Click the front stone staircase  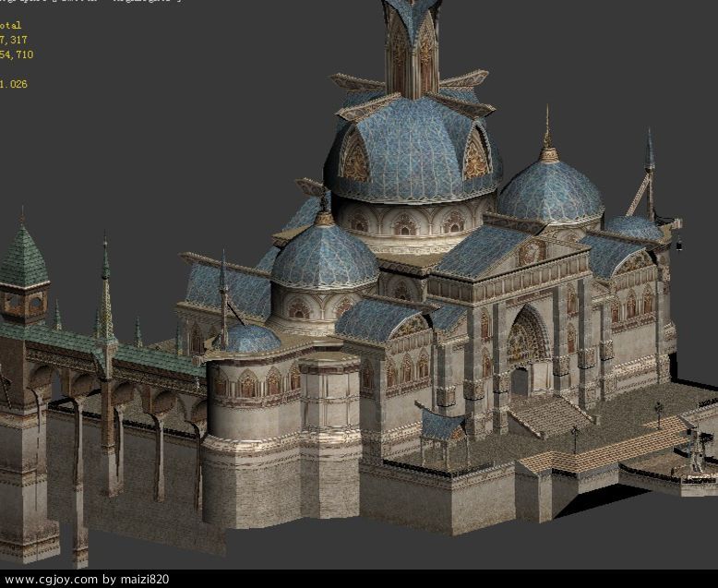[549, 415]
